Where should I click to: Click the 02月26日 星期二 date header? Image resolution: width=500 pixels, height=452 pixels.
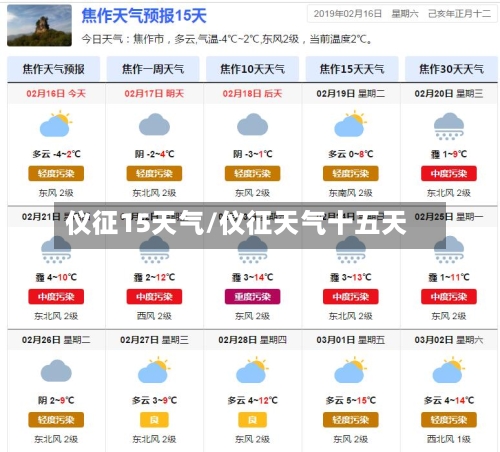click(x=56, y=340)
